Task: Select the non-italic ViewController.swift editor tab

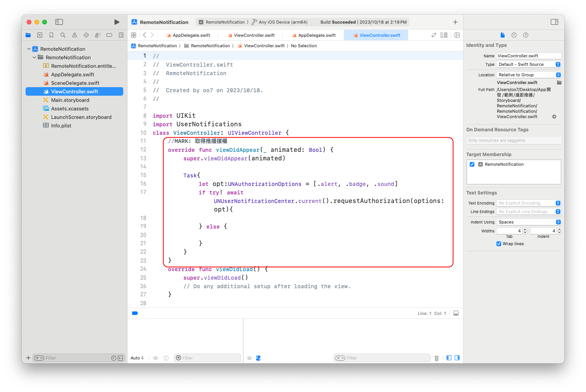Action: (x=251, y=35)
